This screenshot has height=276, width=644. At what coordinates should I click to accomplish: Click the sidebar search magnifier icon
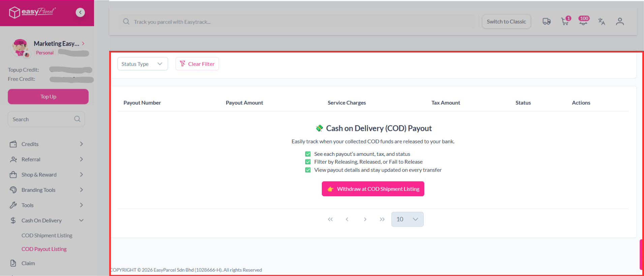[77, 119]
